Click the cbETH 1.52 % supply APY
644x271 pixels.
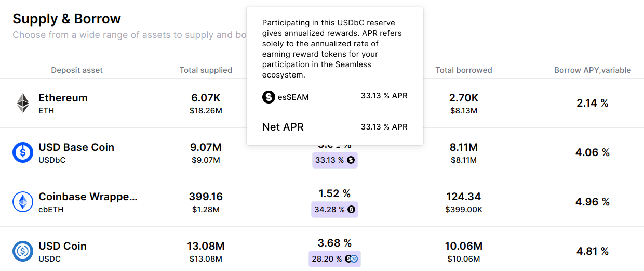(x=335, y=193)
